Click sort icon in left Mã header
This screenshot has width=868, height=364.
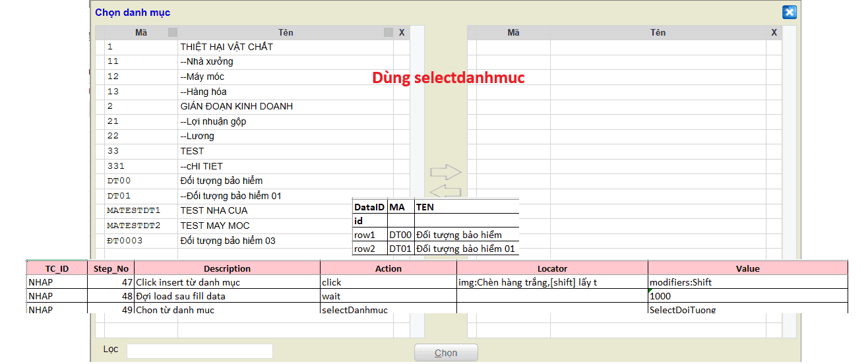(173, 32)
